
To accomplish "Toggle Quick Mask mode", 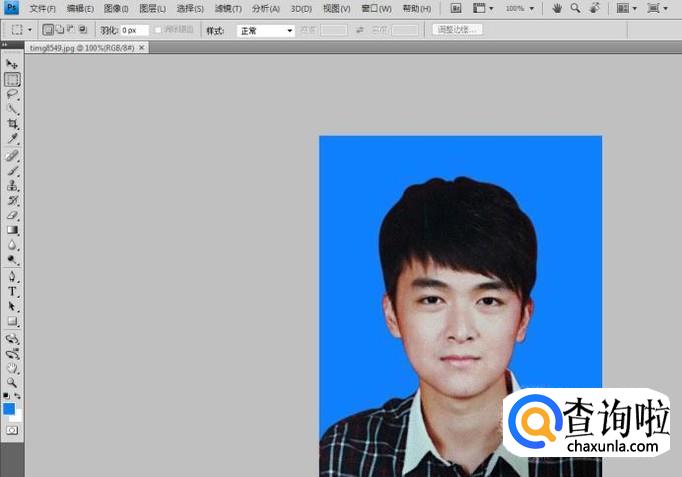I will pyautogui.click(x=12, y=429).
